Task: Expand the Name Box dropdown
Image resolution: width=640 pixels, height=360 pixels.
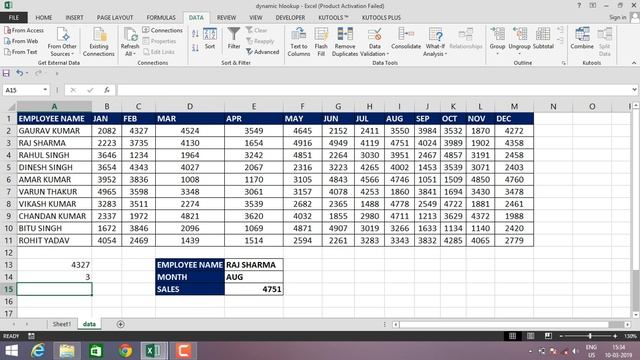Action: coord(45,90)
